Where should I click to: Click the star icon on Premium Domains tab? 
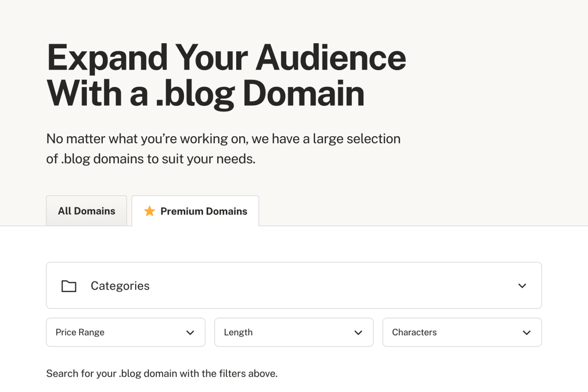tap(149, 211)
